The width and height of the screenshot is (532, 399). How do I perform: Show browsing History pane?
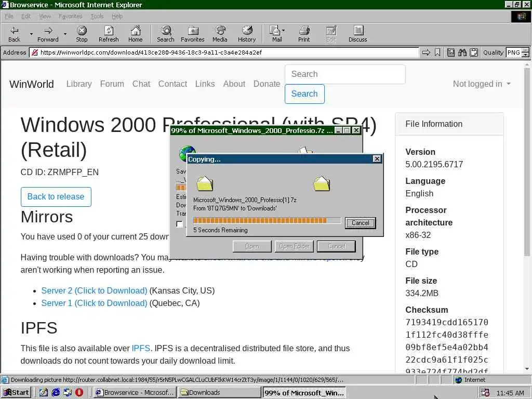(247, 34)
